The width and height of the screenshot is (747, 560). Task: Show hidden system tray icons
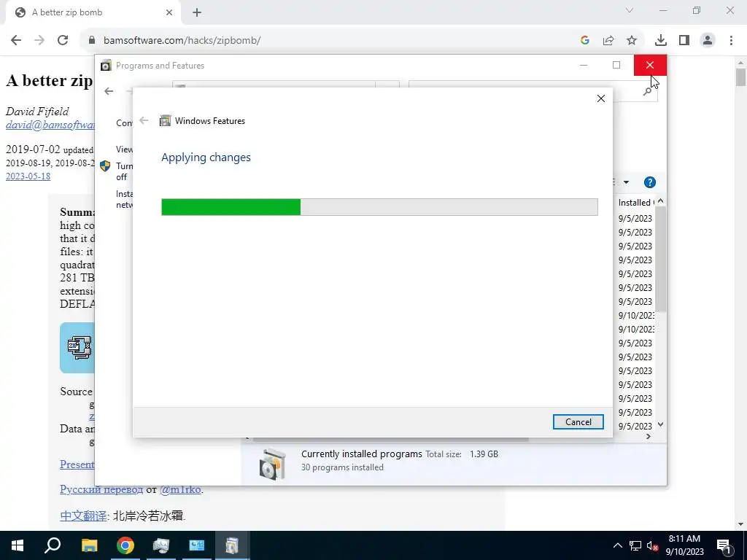(617, 545)
